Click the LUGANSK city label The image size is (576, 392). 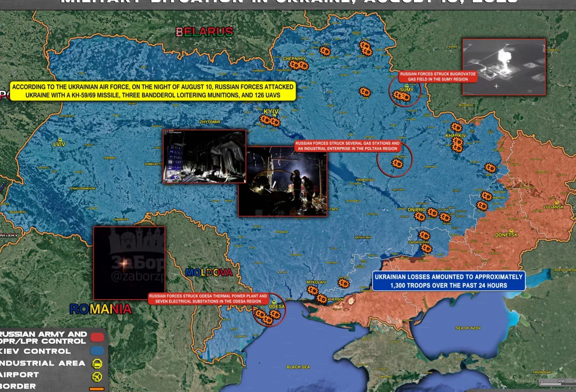coord(553,207)
